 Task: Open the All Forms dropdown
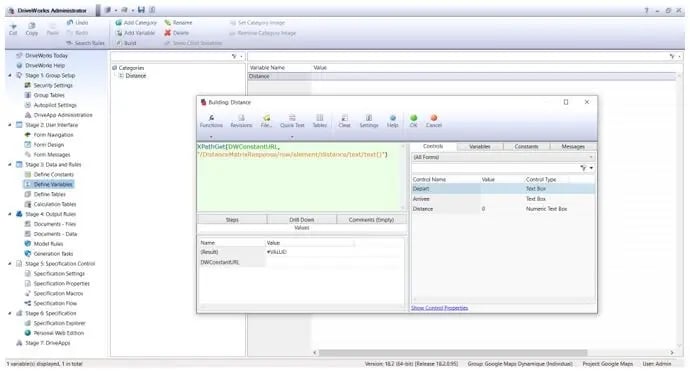tap(503, 157)
